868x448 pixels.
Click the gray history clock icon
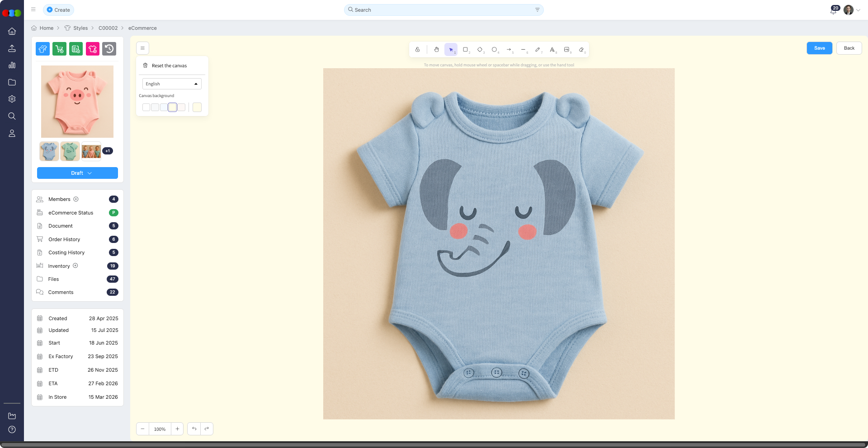tap(109, 49)
